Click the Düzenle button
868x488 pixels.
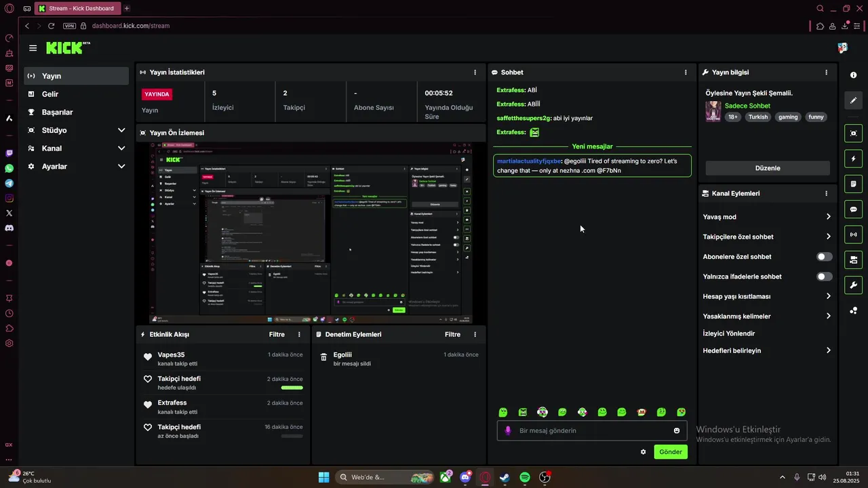point(768,168)
